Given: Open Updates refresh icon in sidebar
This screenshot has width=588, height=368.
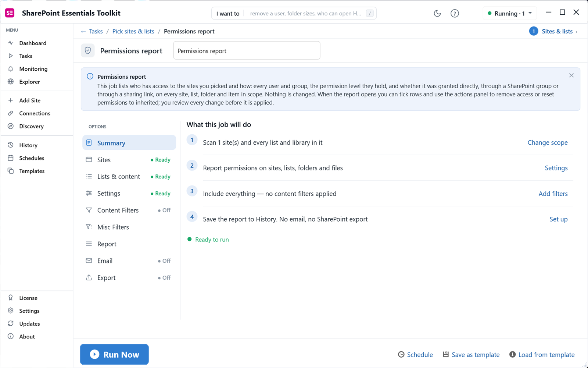Looking at the screenshot, I should tap(11, 323).
